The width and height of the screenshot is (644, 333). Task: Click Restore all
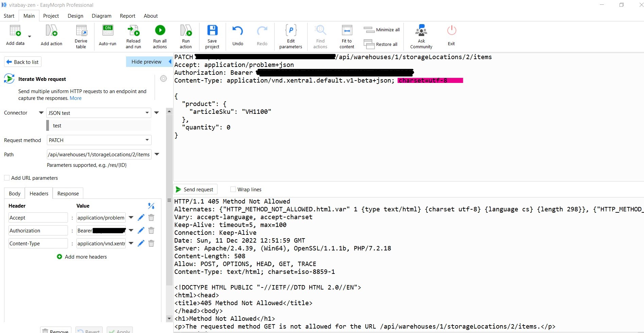pos(381,44)
